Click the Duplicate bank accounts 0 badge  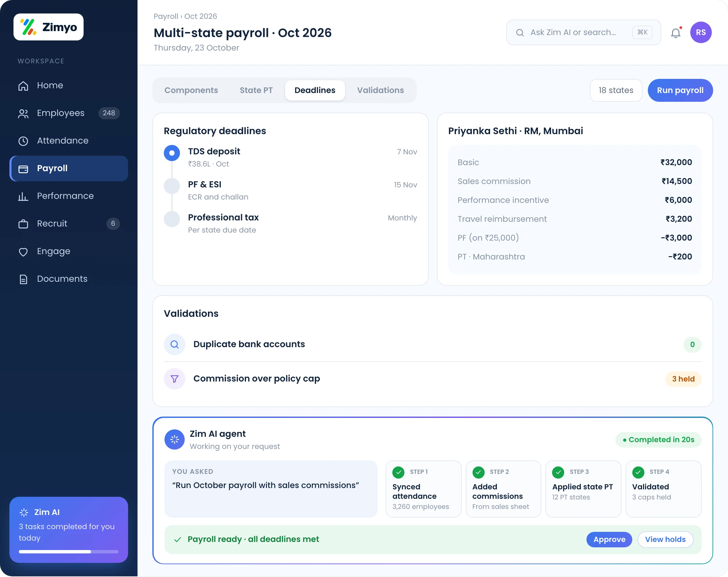[692, 344]
